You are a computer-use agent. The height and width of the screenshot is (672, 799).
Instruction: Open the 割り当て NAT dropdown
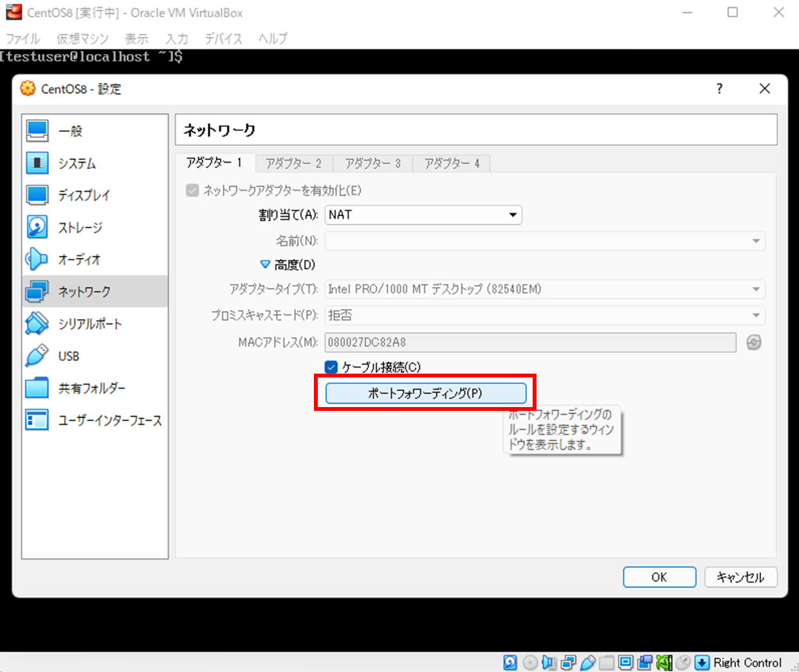click(x=423, y=215)
